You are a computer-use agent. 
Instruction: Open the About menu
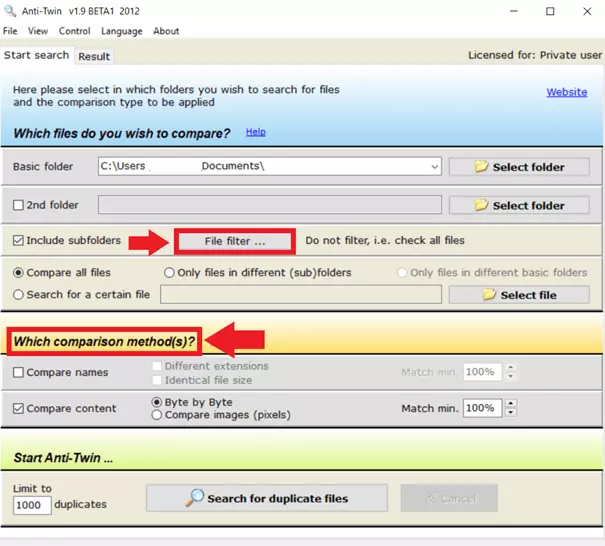166,31
